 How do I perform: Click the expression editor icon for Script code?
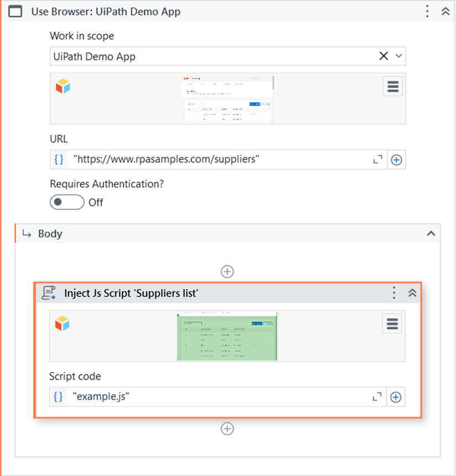pos(58,396)
